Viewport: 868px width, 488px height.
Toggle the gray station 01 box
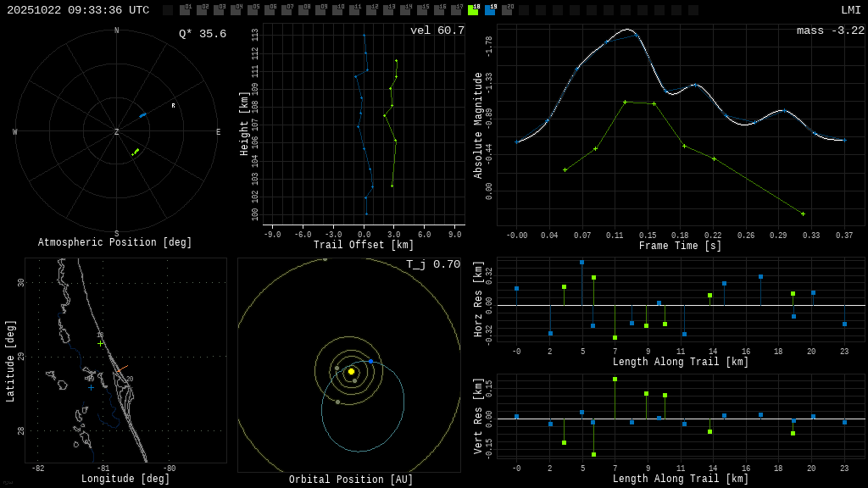[x=185, y=10]
